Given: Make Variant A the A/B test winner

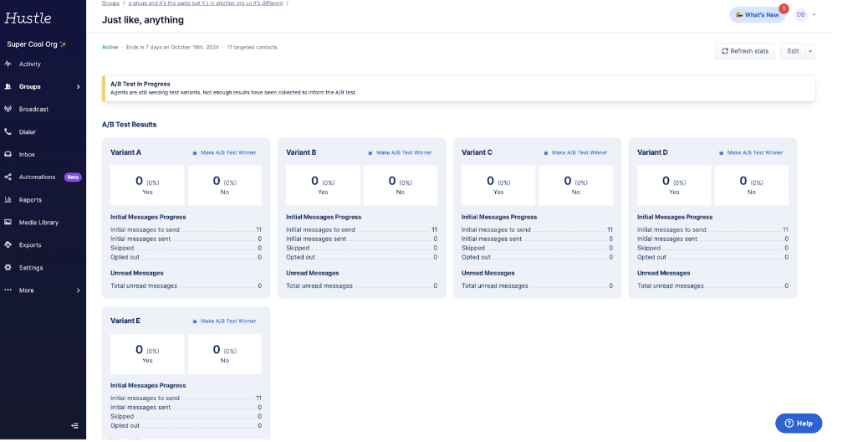Looking at the screenshot, I should [x=224, y=152].
